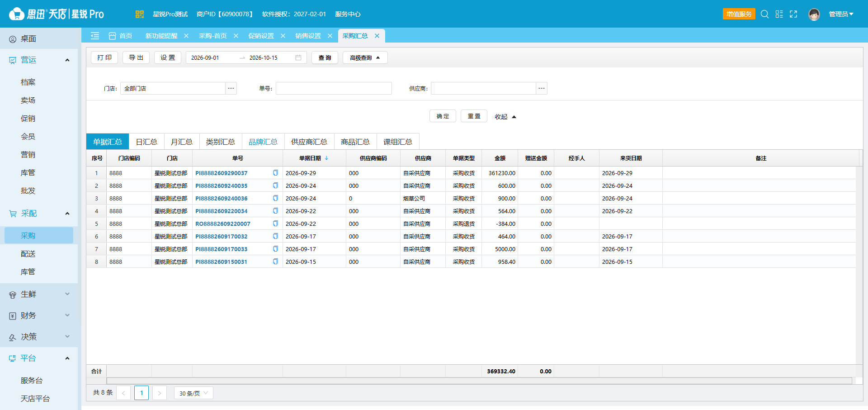Close the 新功能提醒 tab
Viewport: 868px width, 410px height.
(186, 36)
